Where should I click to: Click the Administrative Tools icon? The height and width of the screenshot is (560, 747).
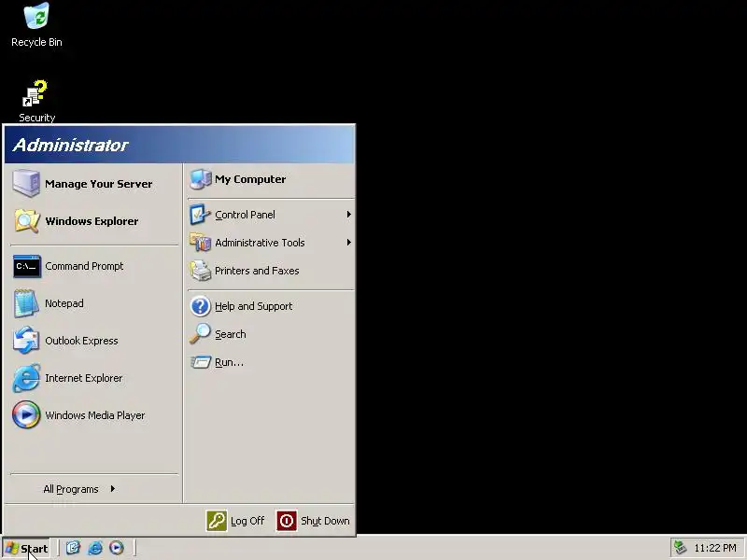point(200,243)
